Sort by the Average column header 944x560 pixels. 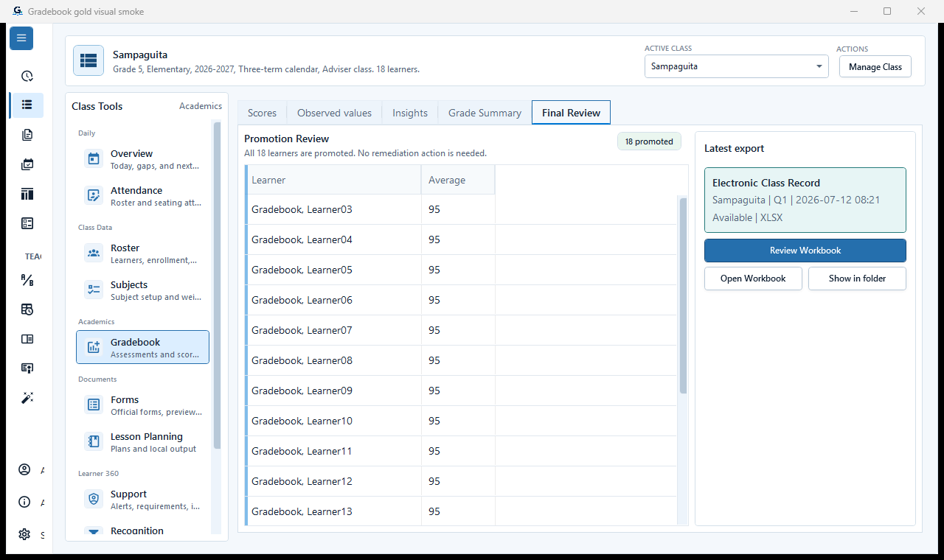(x=458, y=180)
